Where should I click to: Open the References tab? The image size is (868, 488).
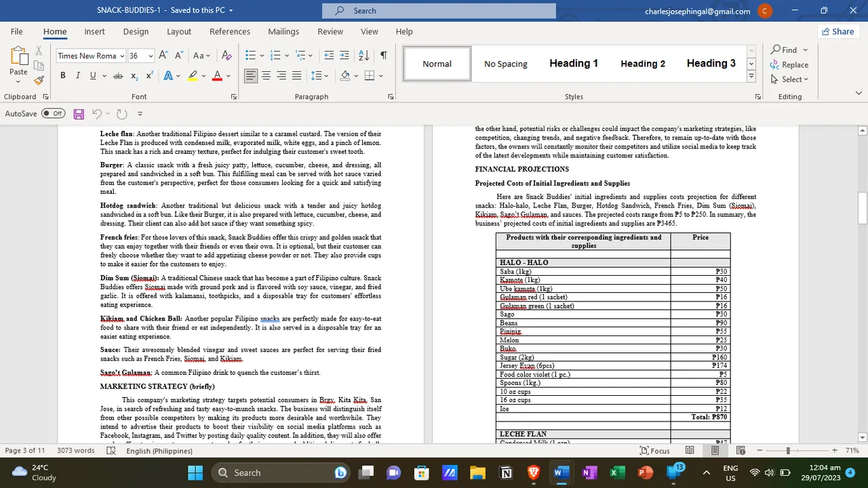pyautogui.click(x=230, y=31)
